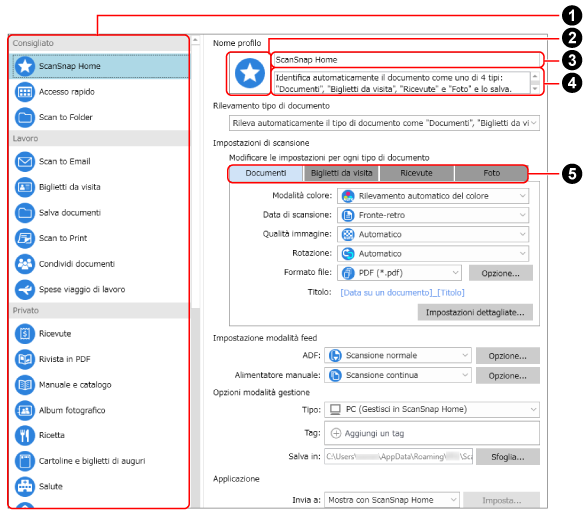Click the Aggiungi un tag field

coord(432,434)
